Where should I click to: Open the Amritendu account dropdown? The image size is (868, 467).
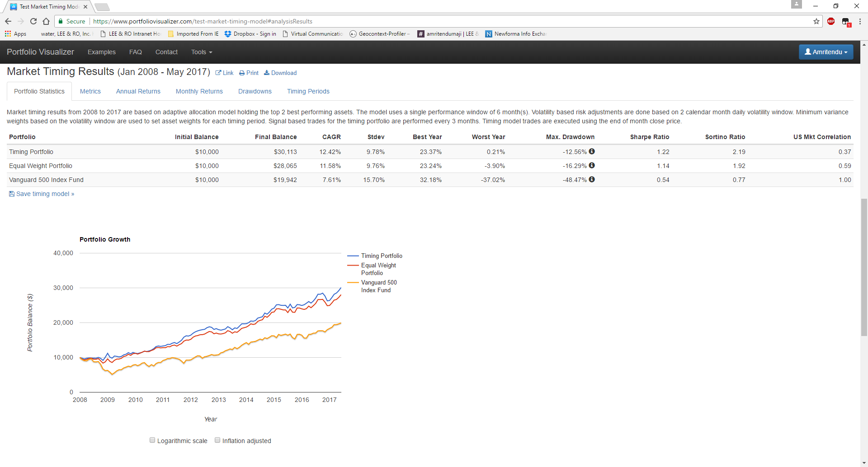(826, 52)
